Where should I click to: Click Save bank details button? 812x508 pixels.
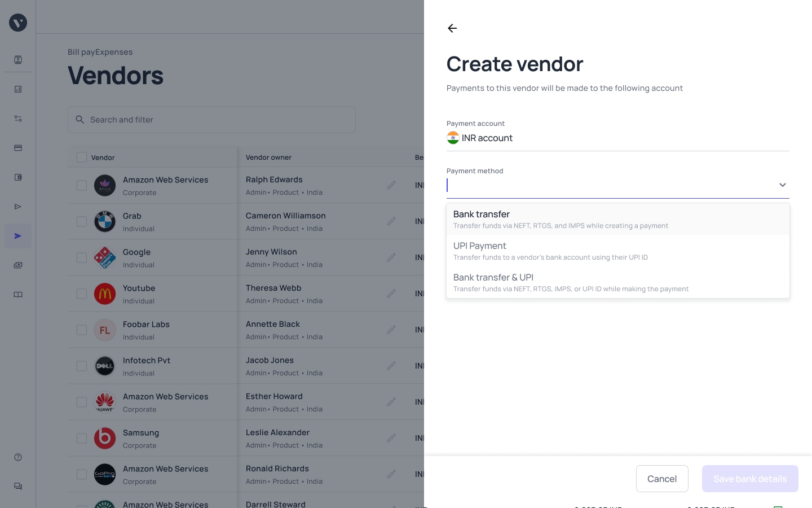pyautogui.click(x=749, y=479)
